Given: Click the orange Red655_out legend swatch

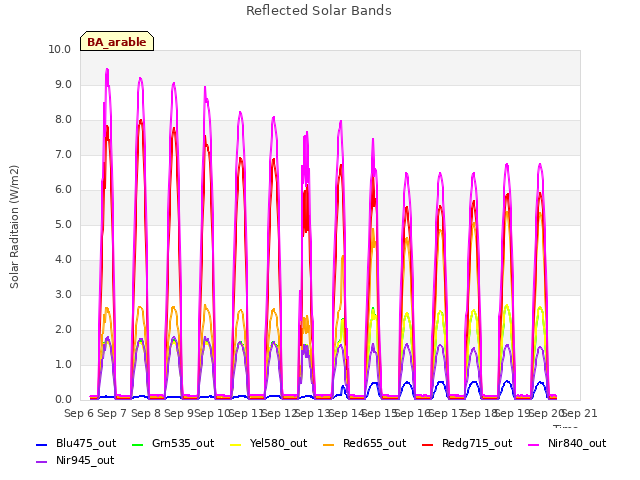Looking at the screenshot, I should [x=328, y=444].
